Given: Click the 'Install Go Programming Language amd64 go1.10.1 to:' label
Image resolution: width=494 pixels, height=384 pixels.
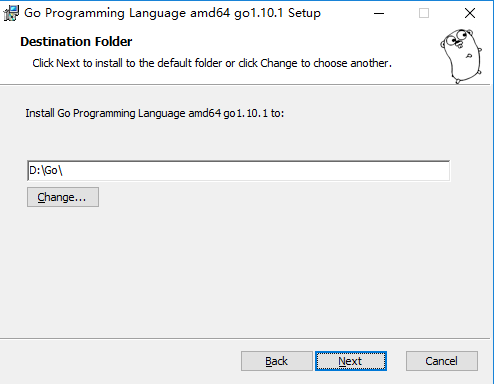Looking at the screenshot, I should 155,113.
